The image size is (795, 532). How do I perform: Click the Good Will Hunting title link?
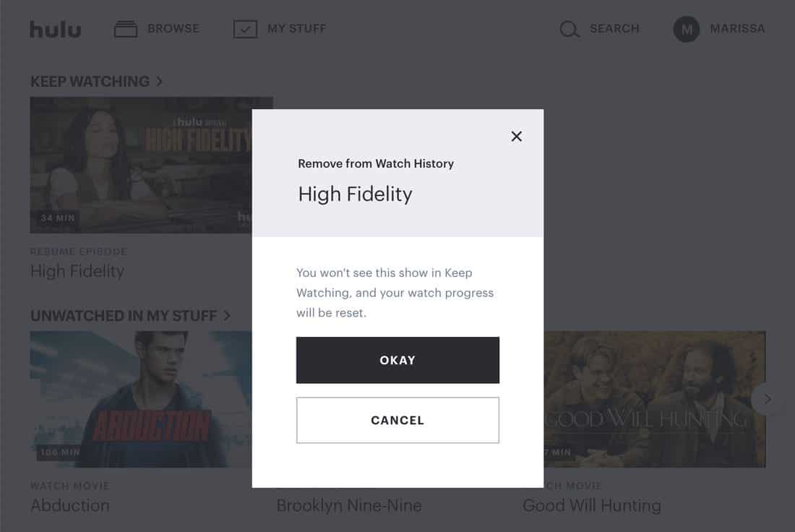coord(591,505)
